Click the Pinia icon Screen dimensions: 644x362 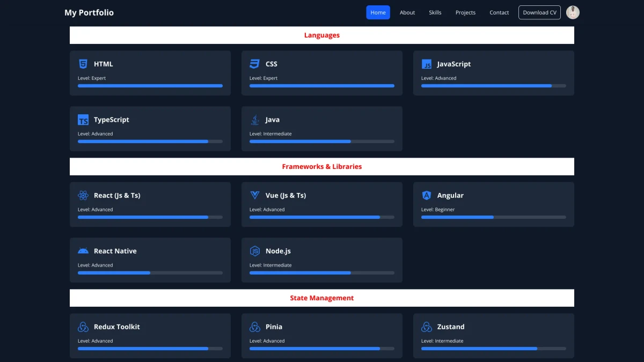pos(254,327)
